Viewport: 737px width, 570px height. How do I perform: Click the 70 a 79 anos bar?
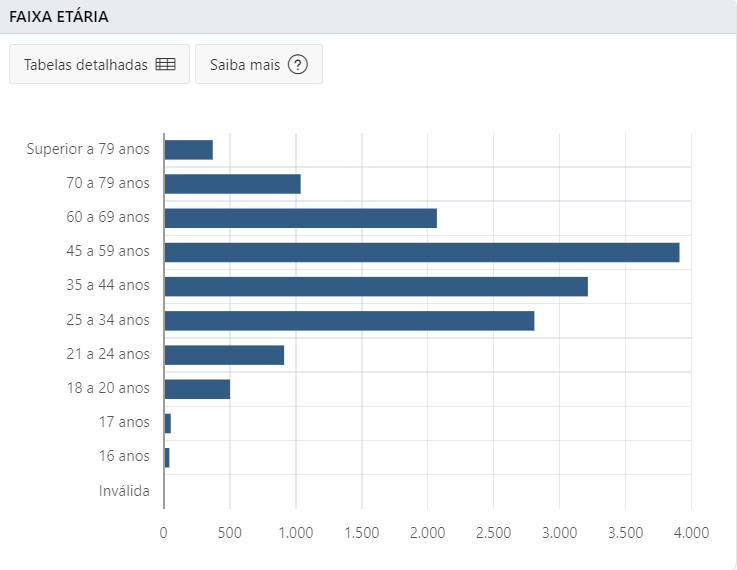[233, 184]
